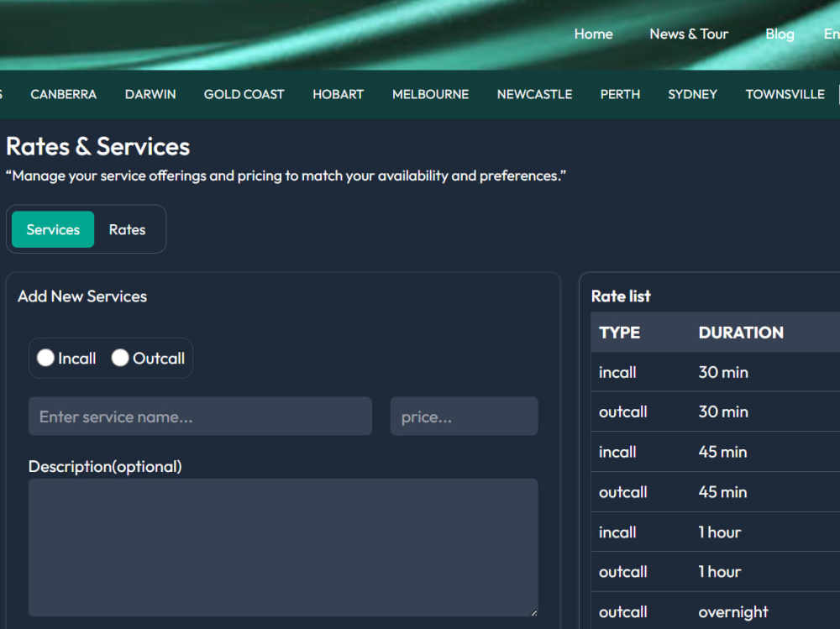
Task: Select the Incall radio button
Action: pos(45,358)
